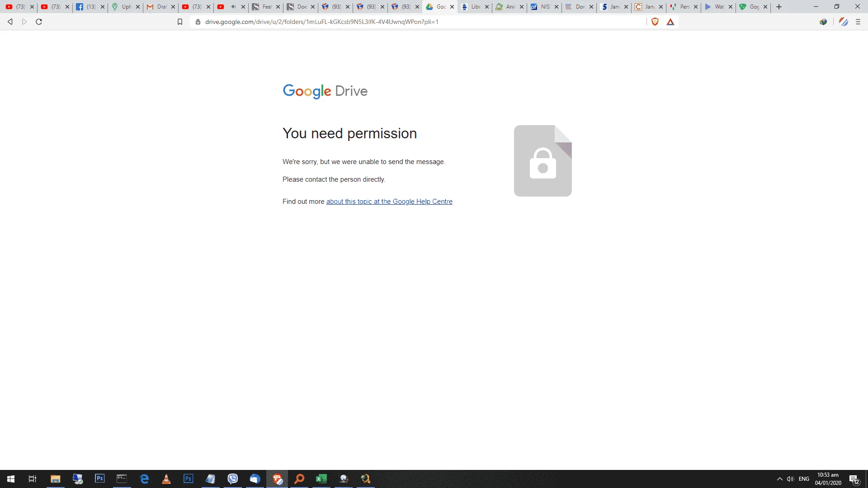Open File Explorer from taskbar
Image resolution: width=868 pixels, height=488 pixels.
point(55,479)
